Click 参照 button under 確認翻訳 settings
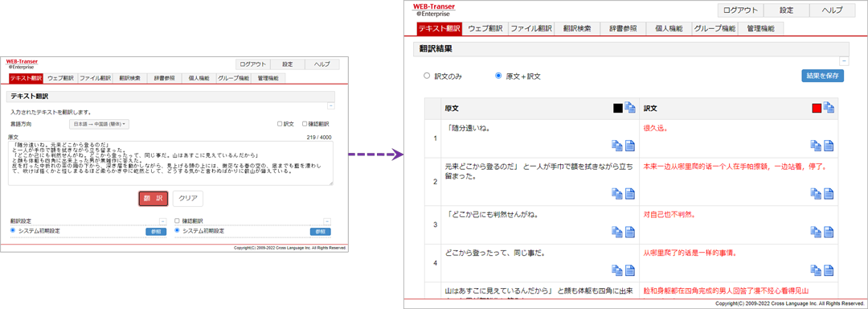868x309 pixels. click(320, 232)
